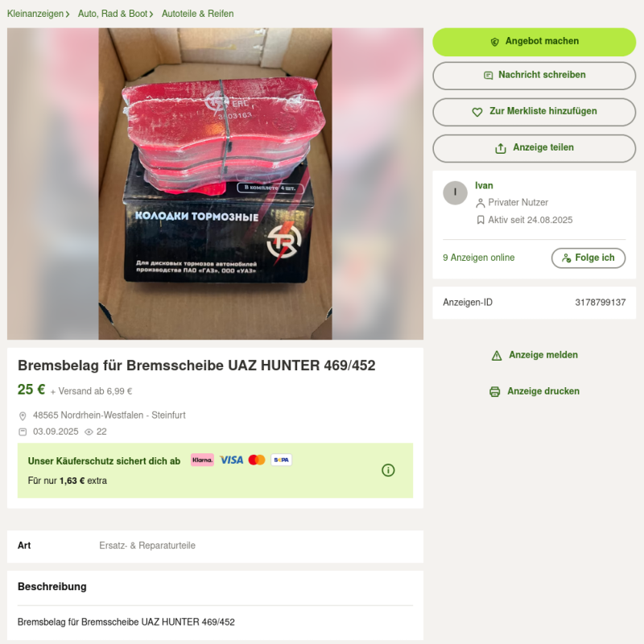Go to Autoteile & Reifen breadcrumb
Screen dimensions: 644x644
(197, 14)
